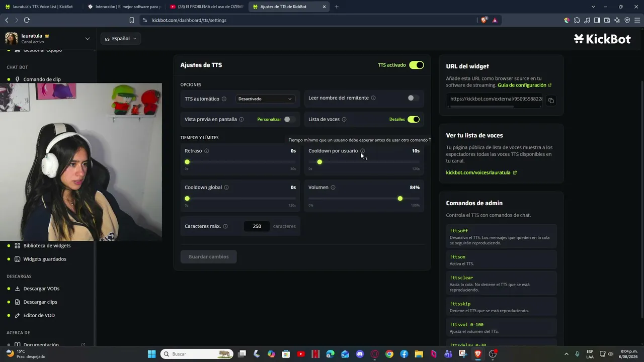Close the Ajustes de TTS de KickBot tab

coord(325,7)
